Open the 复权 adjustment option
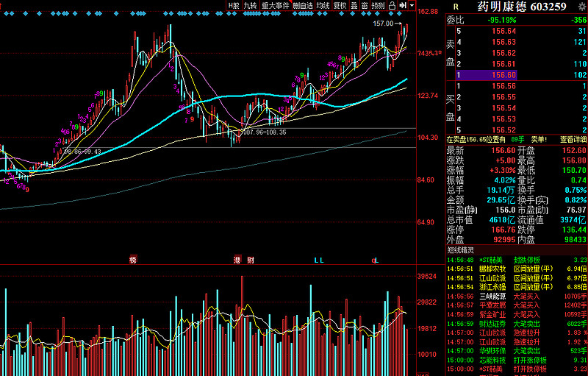 tap(340, 5)
